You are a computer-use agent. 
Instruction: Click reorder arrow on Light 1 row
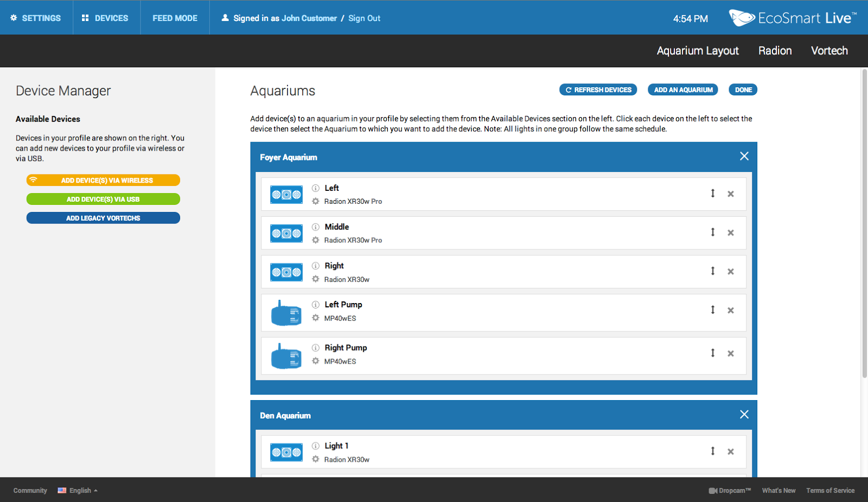click(713, 451)
